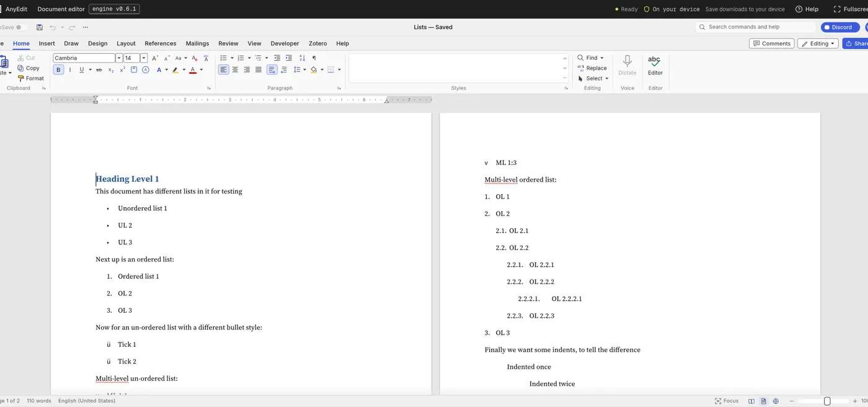Toggle Underline formatting

[81, 70]
